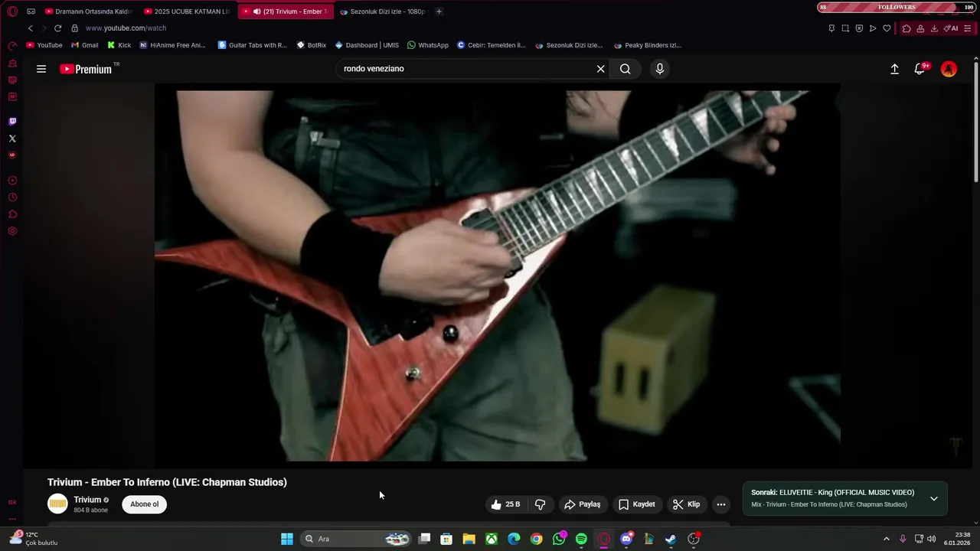Viewport: 980px width, 551px height.
Task: Open Dashboard UMIS bookmark
Action: click(x=367, y=45)
